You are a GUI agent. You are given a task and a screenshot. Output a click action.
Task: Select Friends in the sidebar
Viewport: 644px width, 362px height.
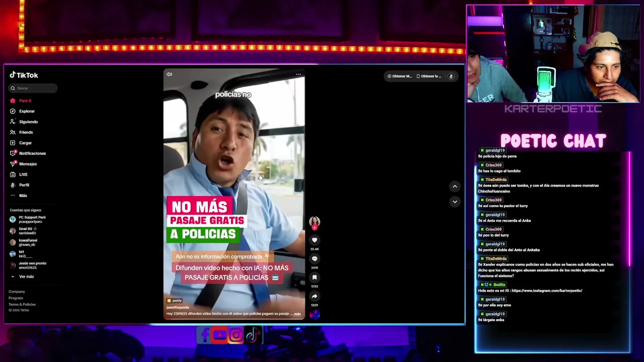[x=26, y=132]
